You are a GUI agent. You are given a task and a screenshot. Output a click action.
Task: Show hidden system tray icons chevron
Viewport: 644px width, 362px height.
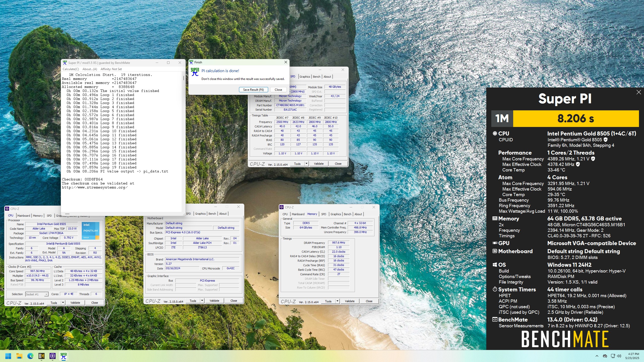(x=597, y=356)
